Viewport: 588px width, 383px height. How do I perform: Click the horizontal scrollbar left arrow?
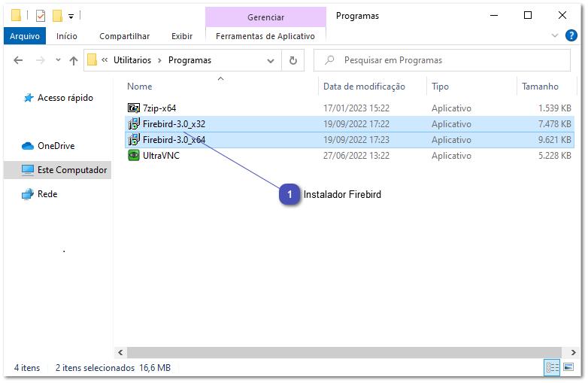[120, 352]
